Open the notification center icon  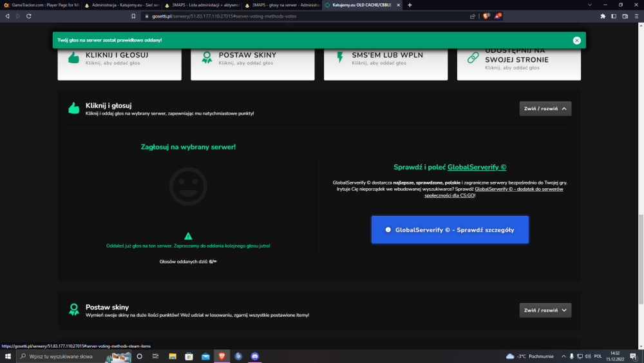coord(633,356)
